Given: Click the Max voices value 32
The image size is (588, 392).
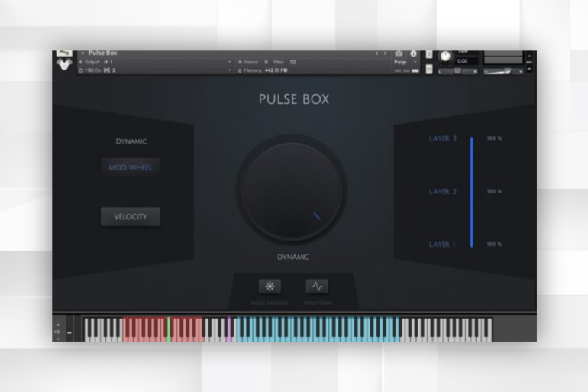Looking at the screenshot, I should click(292, 62).
